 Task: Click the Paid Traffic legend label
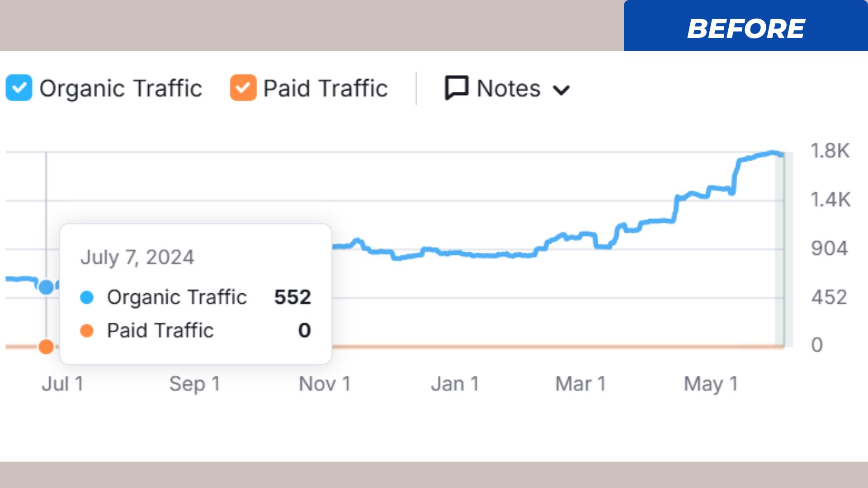pyautogui.click(x=325, y=88)
